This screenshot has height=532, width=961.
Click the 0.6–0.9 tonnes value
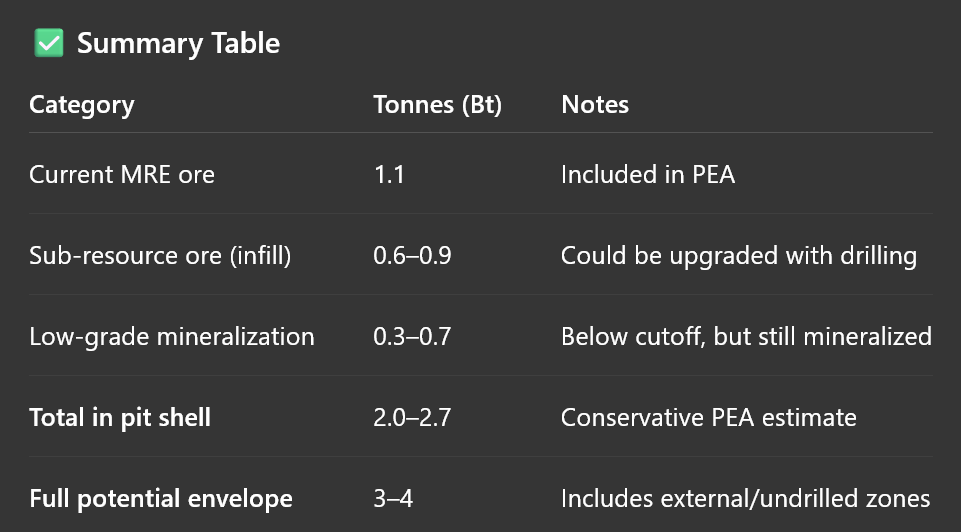point(412,255)
